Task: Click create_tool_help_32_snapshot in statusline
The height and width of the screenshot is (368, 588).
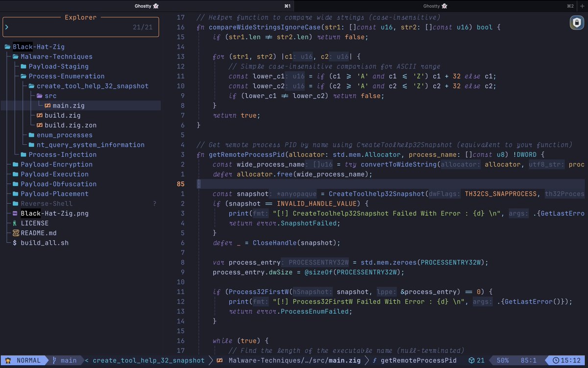Action: pos(148,361)
